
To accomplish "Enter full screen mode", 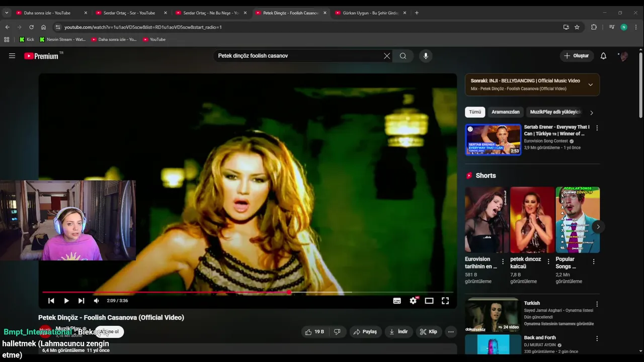I will point(445,301).
